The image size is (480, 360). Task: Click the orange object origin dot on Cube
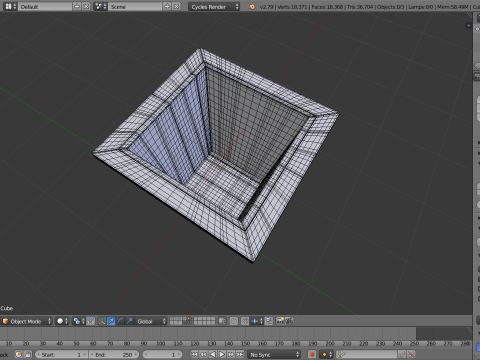click(x=220, y=168)
